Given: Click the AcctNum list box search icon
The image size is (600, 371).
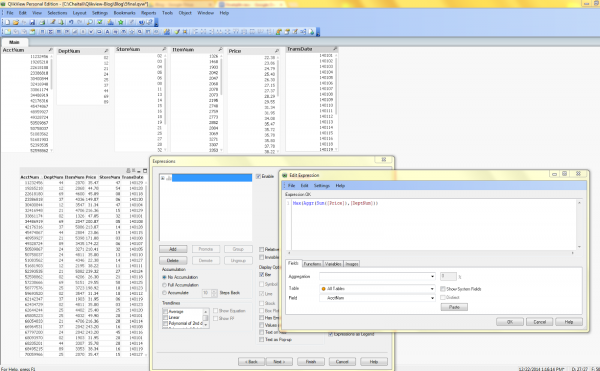Looking at the screenshot, I should tap(50, 50).
